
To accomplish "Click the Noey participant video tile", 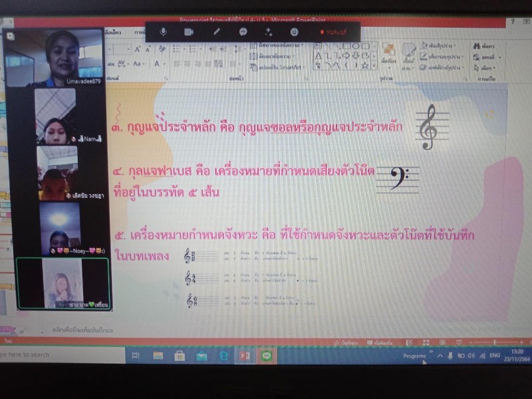I will click(60, 229).
